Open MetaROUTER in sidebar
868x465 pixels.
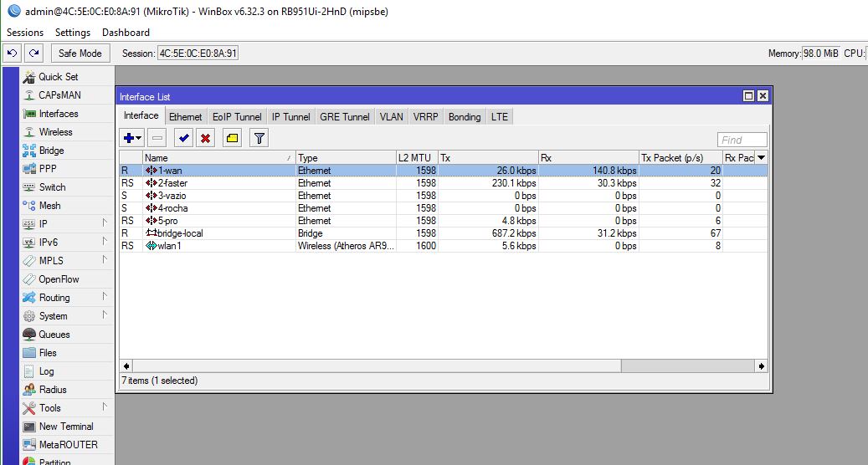tap(68, 445)
